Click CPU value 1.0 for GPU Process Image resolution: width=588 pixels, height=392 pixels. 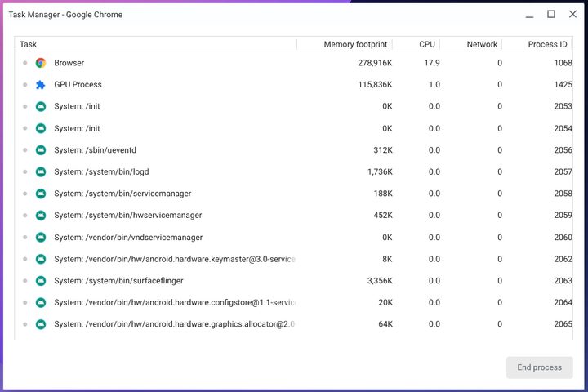434,85
